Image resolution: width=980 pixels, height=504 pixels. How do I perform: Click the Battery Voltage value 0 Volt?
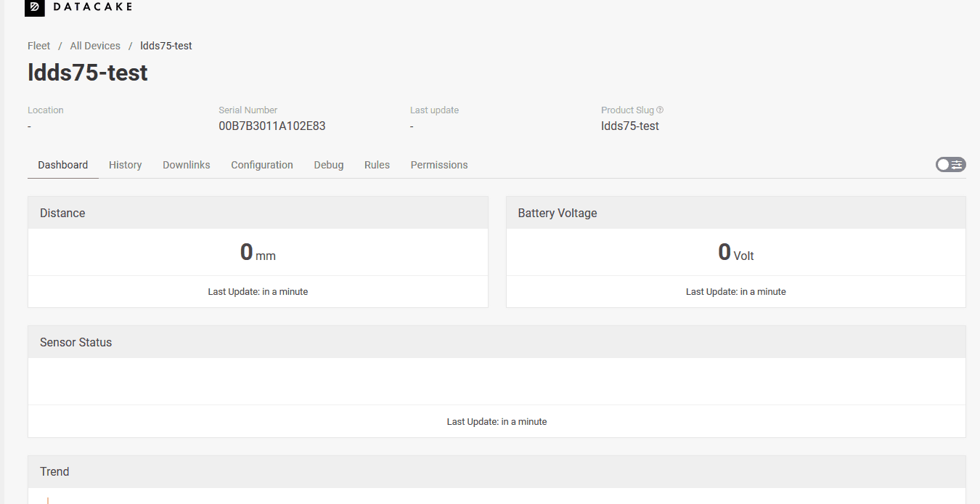point(736,253)
